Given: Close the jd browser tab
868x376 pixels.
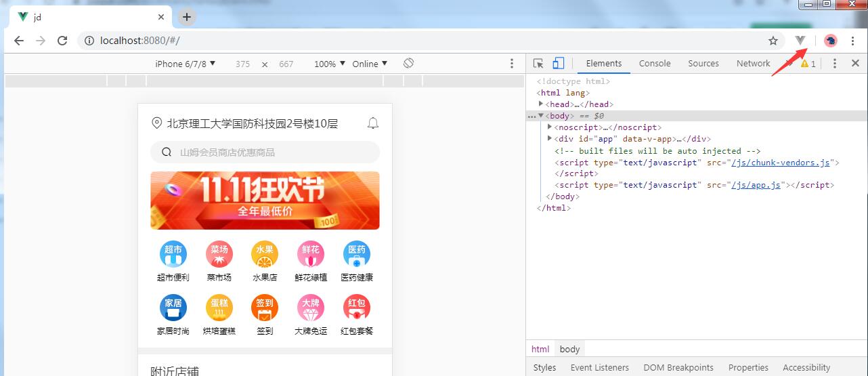Looking at the screenshot, I should pos(161,18).
